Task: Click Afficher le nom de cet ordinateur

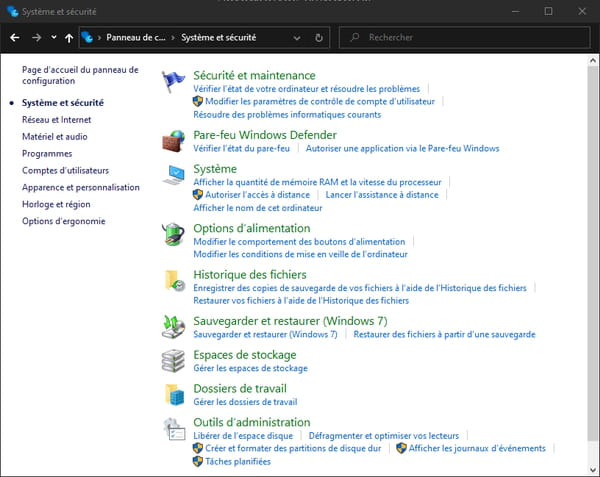Action: 258,208
